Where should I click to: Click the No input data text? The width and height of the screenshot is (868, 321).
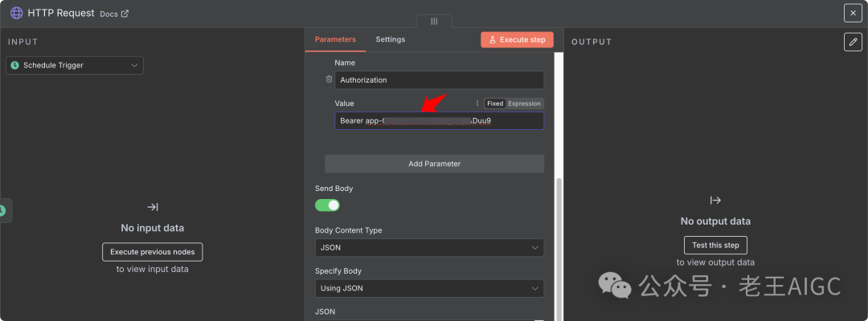tap(152, 228)
